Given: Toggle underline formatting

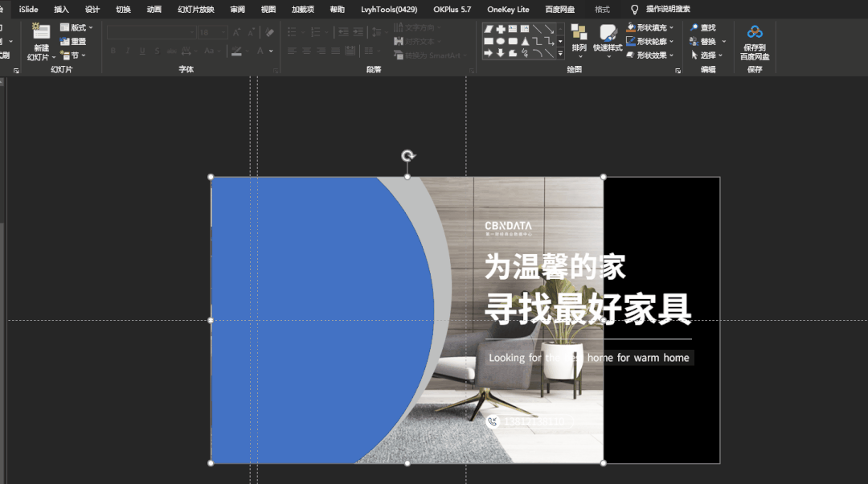Looking at the screenshot, I should [142, 51].
